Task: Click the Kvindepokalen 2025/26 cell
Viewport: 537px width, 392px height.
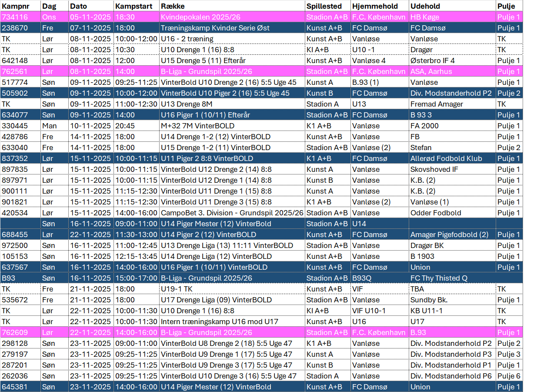Action: (x=200, y=17)
